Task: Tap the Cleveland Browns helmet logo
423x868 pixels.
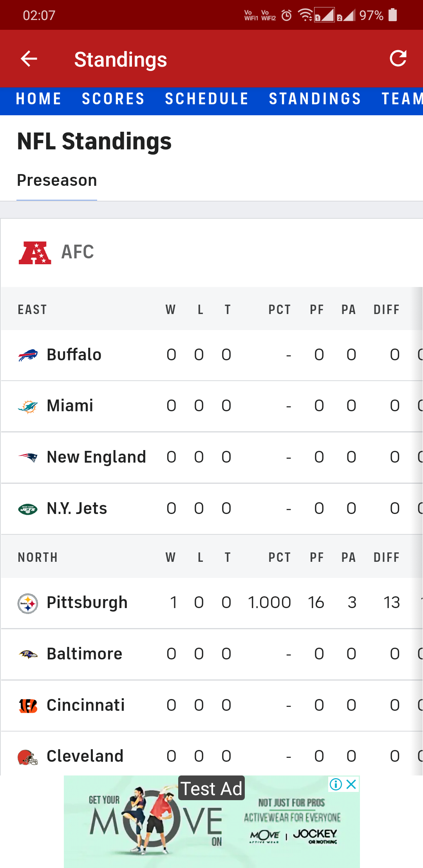Action: [x=28, y=757]
